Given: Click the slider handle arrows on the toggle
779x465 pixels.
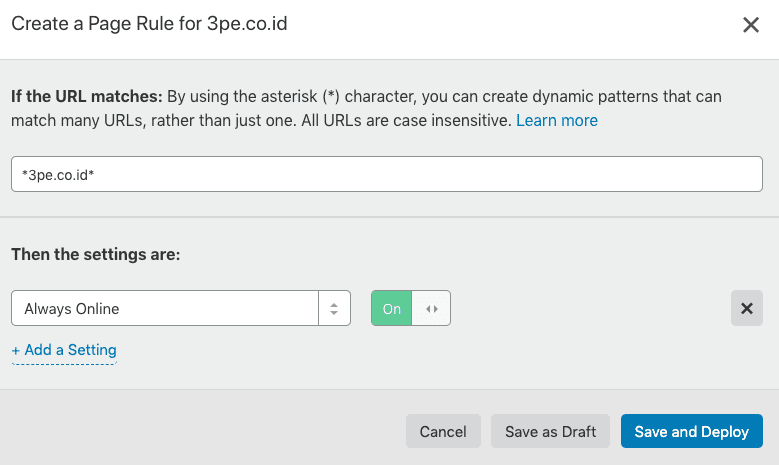Looking at the screenshot, I should pyautogui.click(x=432, y=309).
